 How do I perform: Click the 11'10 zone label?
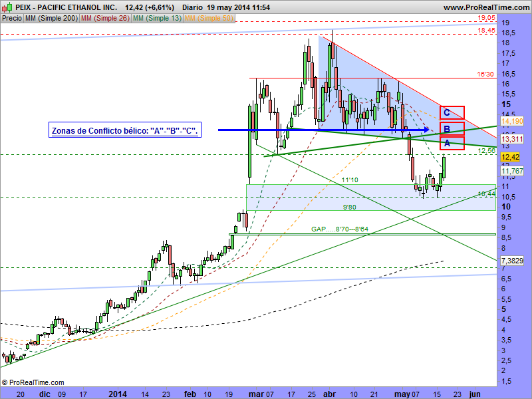point(350,180)
